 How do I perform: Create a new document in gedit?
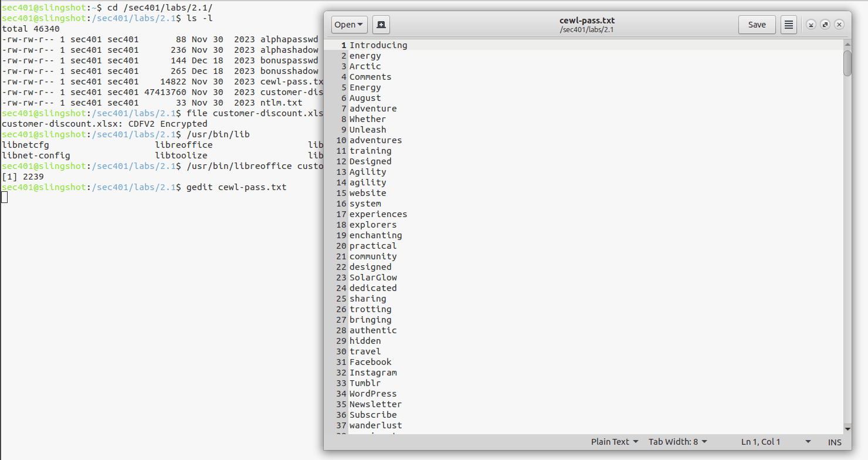381,24
